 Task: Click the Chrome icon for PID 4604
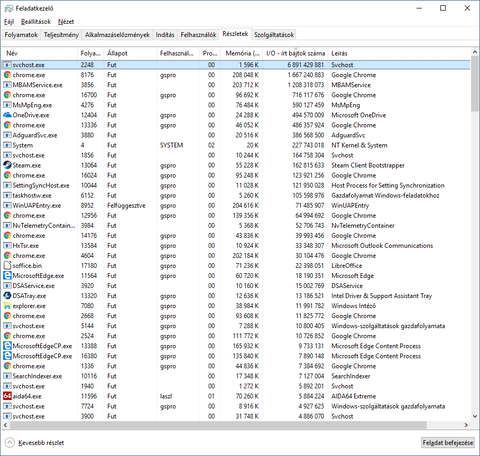click(7, 255)
